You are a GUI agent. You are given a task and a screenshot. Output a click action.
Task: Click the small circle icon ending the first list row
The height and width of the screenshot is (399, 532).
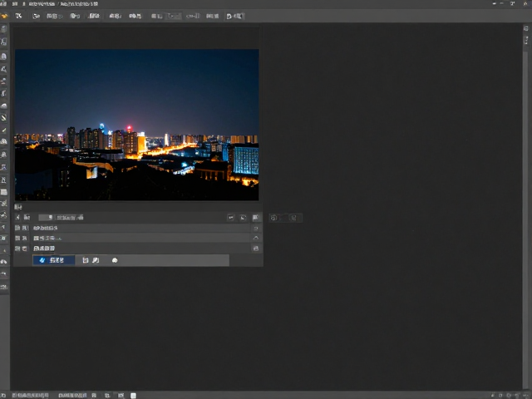(256, 228)
